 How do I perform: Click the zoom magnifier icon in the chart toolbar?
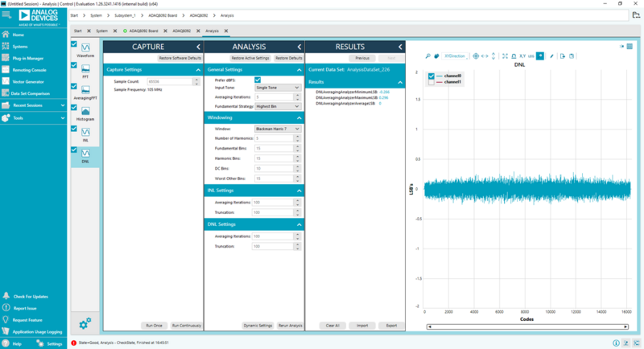[x=430, y=55]
